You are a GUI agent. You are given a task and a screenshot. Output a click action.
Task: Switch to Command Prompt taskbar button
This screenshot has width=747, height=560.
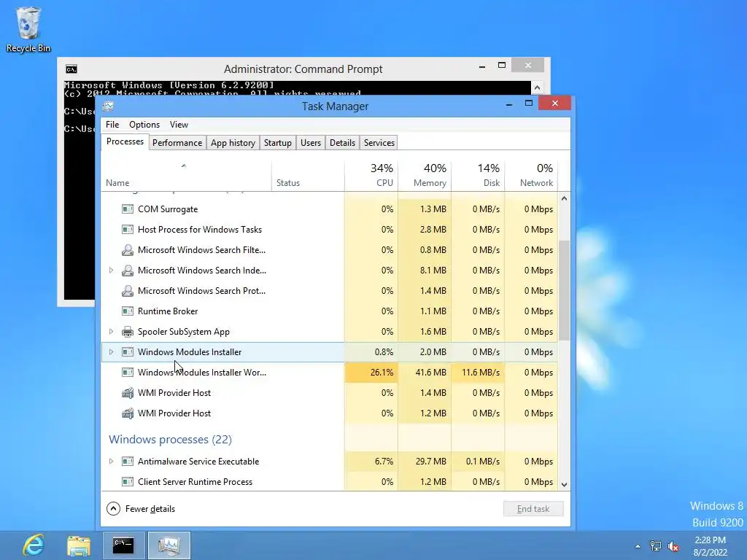click(x=123, y=545)
